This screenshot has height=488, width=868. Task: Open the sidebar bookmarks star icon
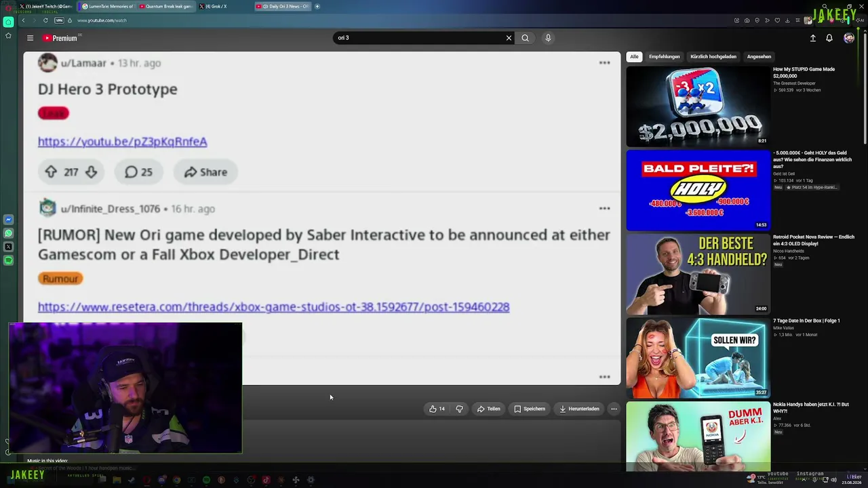(x=8, y=36)
